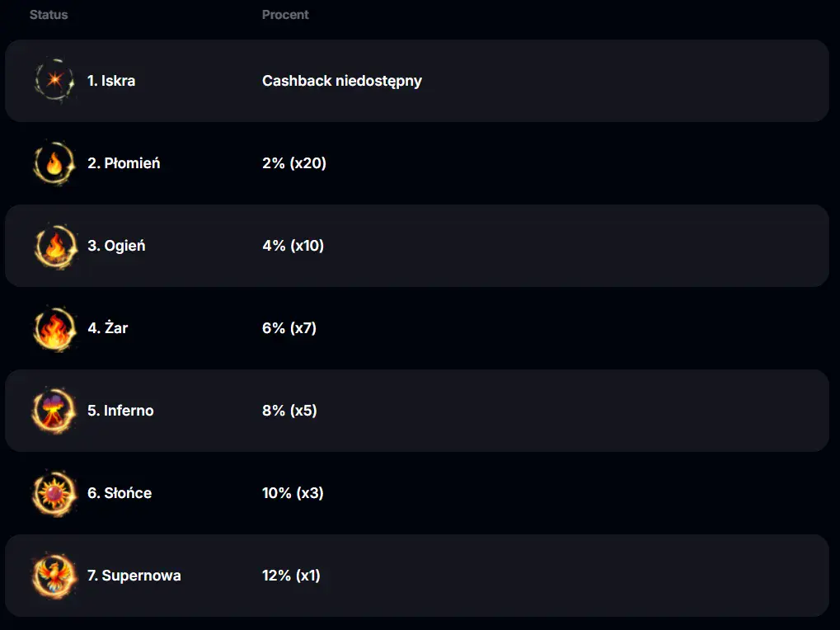
Task: Select the Inferno volcano status icon
Action: coord(54,411)
